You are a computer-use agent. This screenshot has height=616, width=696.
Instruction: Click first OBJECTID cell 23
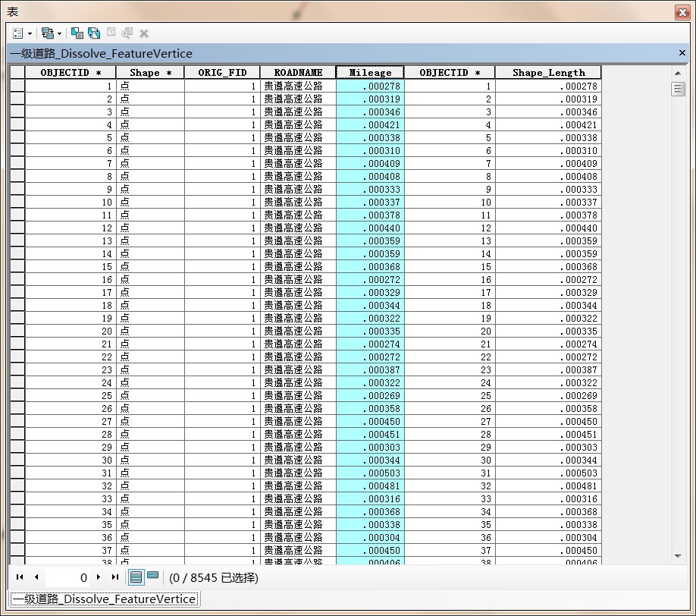(x=71, y=369)
